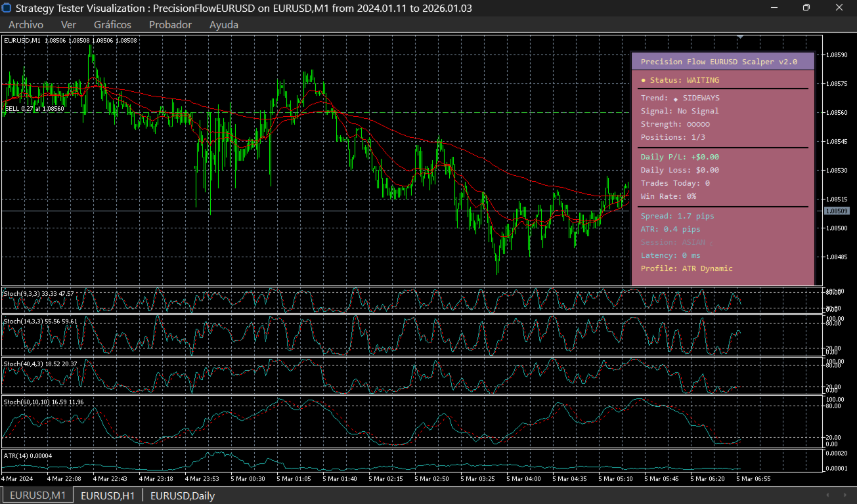Maximize the Strategy Tester window
The image size is (857, 504).
pyautogui.click(x=806, y=8)
